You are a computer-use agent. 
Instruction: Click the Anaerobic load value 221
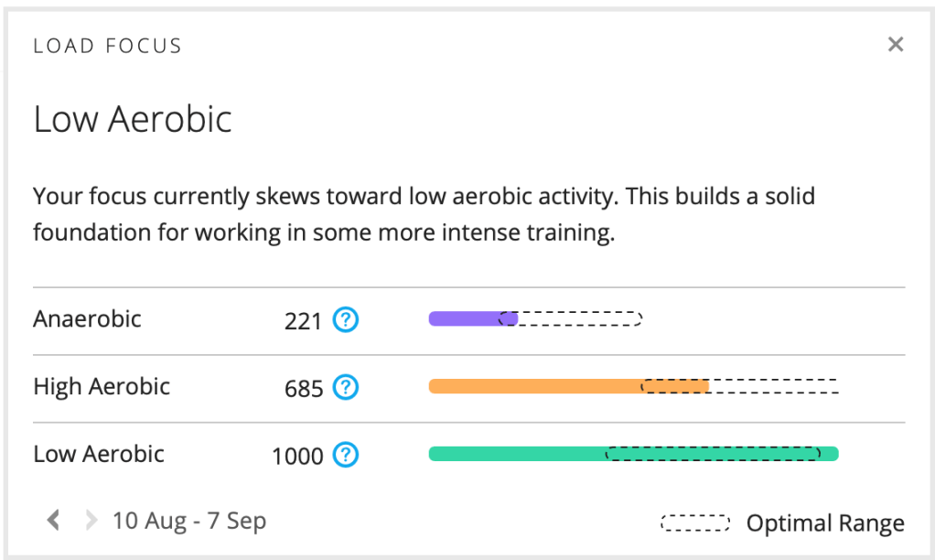[303, 321]
